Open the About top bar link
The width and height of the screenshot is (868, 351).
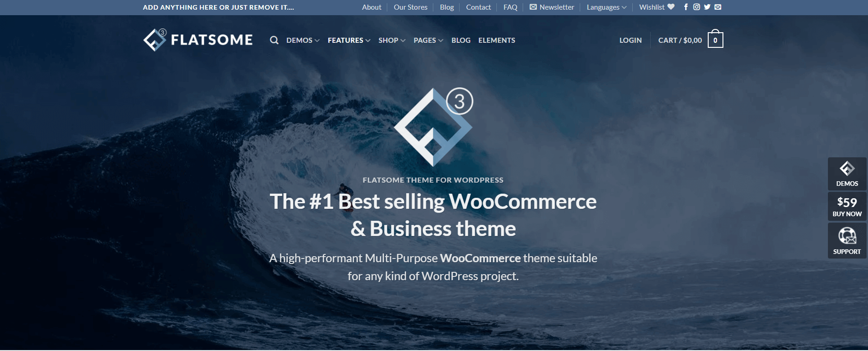click(372, 7)
